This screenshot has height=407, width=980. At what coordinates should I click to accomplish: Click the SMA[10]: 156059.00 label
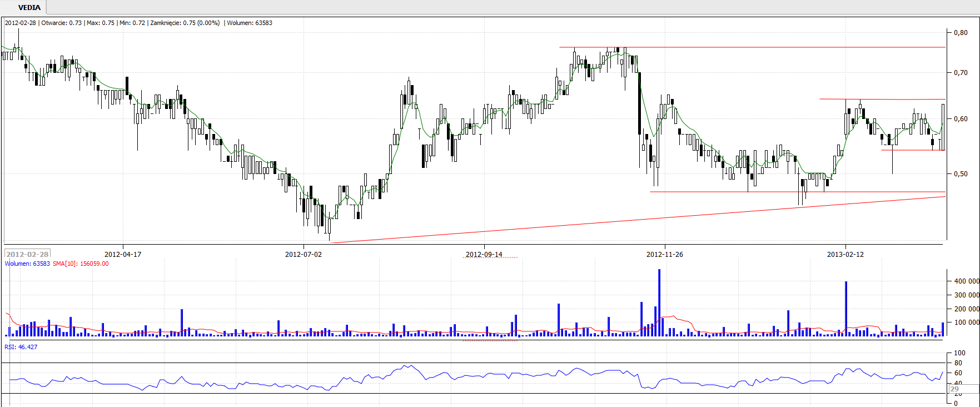pyautogui.click(x=81, y=264)
